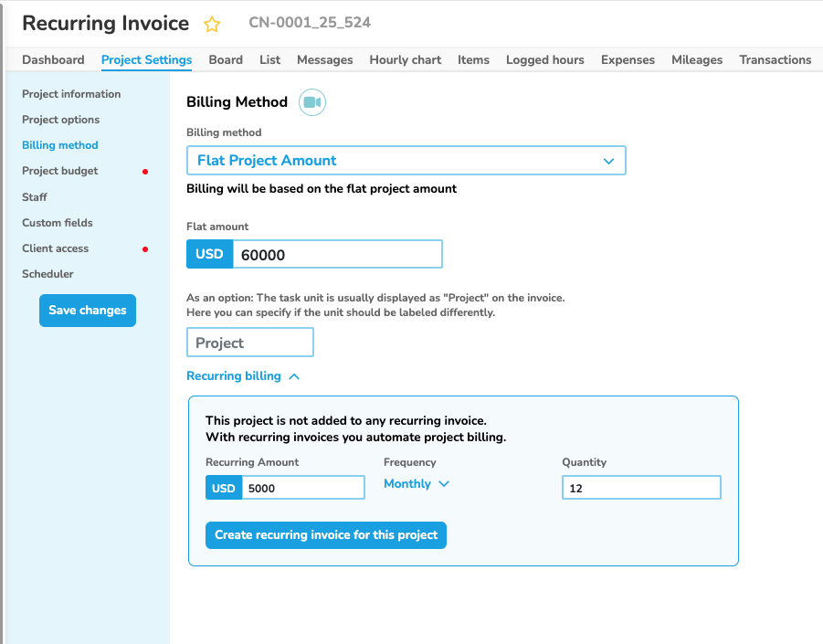The image size is (823, 644).
Task: Open the Billing method dropdown
Action: click(406, 160)
